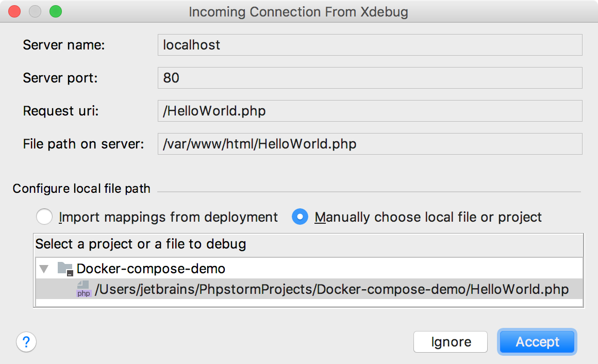Choose Manually choose local file or project

tap(300, 217)
